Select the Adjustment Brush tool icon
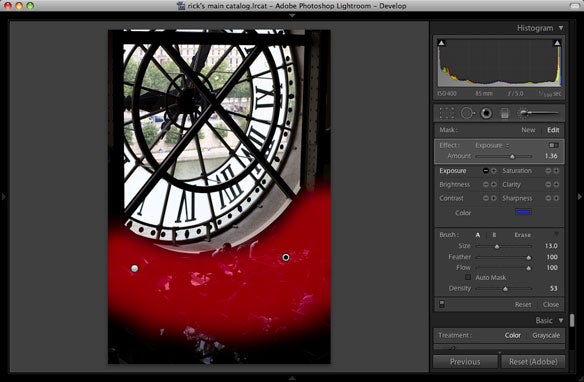584x382 pixels. pos(540,112)
